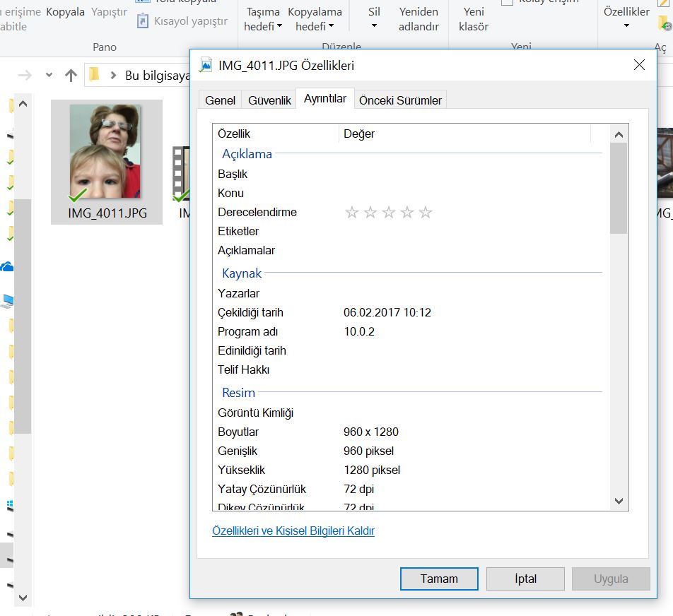673x616 pixels.
Task: Click the folder icon in the address bar
Action: coord(94,75)
